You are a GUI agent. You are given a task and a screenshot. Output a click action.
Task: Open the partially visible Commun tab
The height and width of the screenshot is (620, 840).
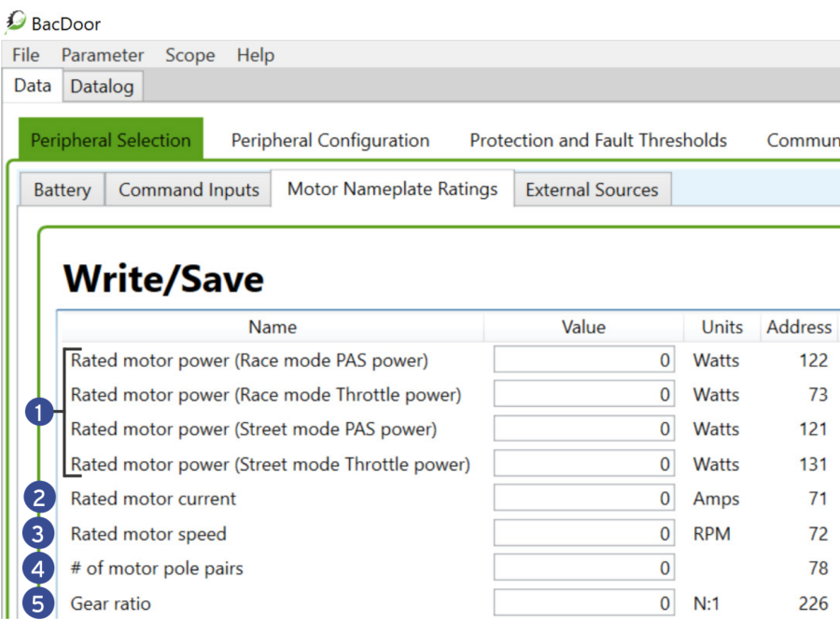point(803,140)
